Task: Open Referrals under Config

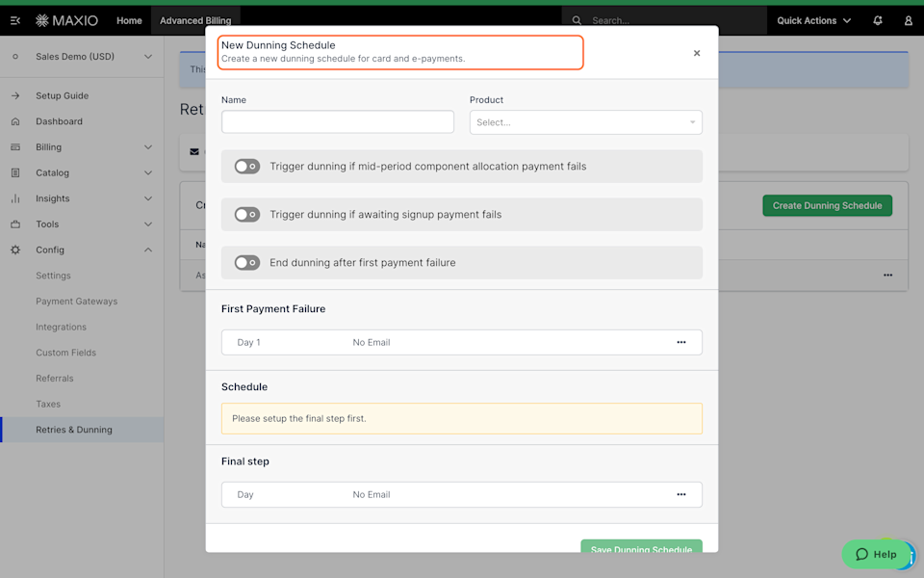Action: click(55, 378)
